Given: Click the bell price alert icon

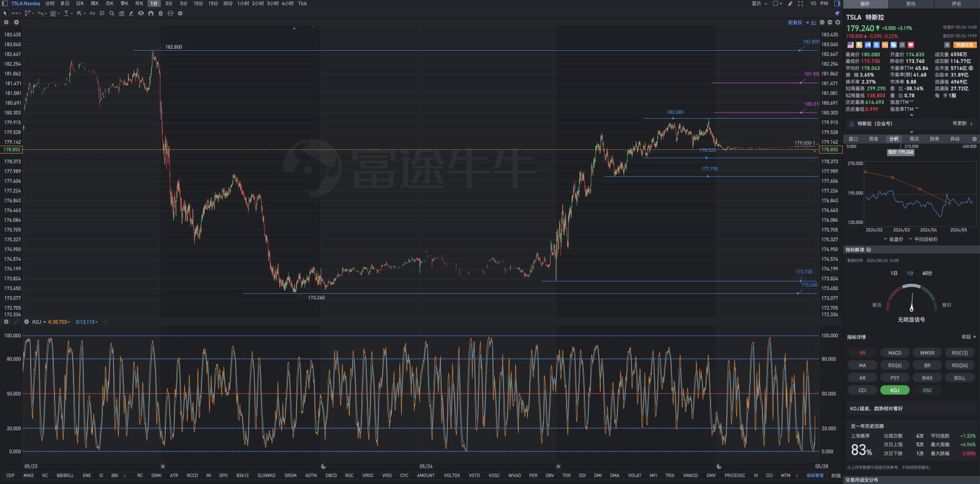Looking at the screenshot, I should [947, 45].
